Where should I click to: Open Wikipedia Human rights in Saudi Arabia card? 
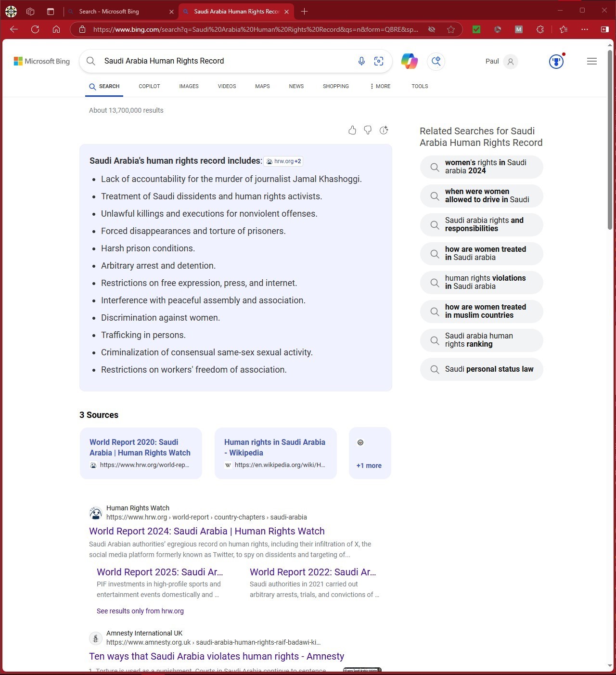(x=276, y=453)
